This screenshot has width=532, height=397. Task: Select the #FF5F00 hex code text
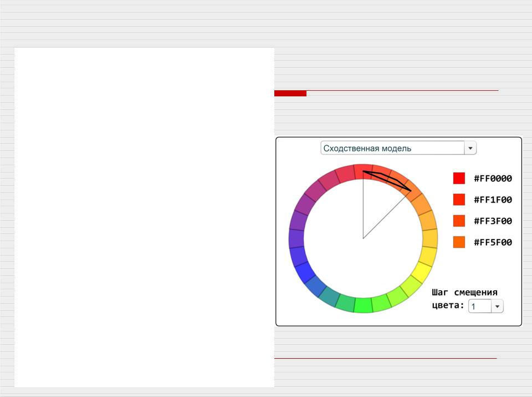click(493, 243)
